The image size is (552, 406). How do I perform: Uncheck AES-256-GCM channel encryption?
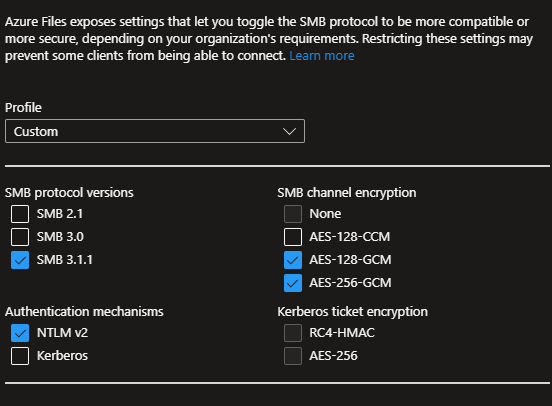[x=293, y=283]
